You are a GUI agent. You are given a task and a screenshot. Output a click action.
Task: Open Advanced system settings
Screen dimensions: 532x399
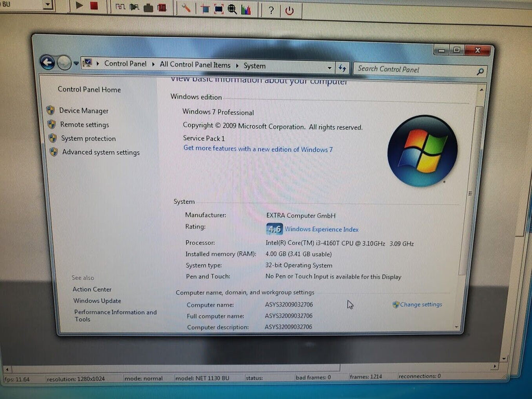[101, 152]
